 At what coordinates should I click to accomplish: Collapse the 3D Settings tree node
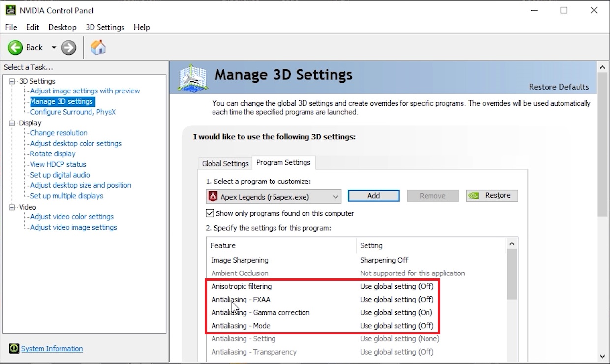12,81
